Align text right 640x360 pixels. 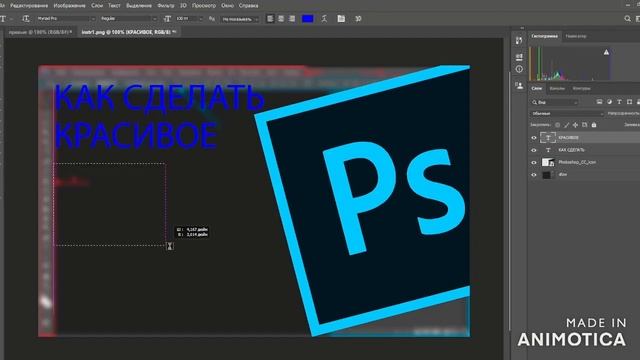[291, 19]
